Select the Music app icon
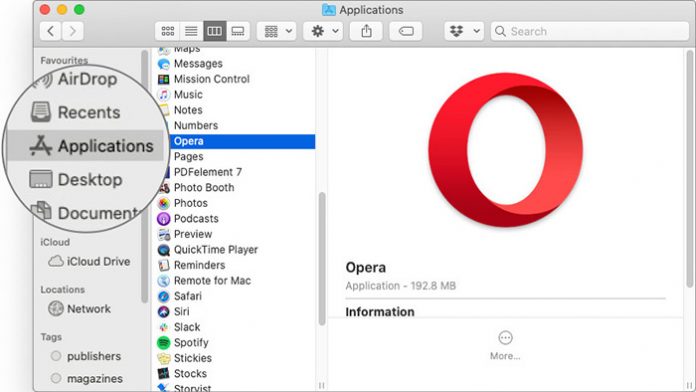Image resolution: width=696 pixels, height=392 pixels. [x=164, y=95]
